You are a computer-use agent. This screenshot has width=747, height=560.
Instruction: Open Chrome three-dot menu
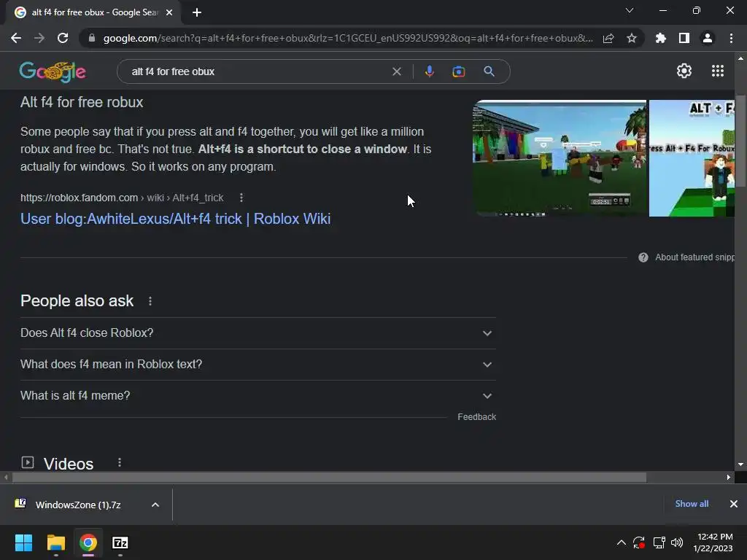[x=731, y=38]
